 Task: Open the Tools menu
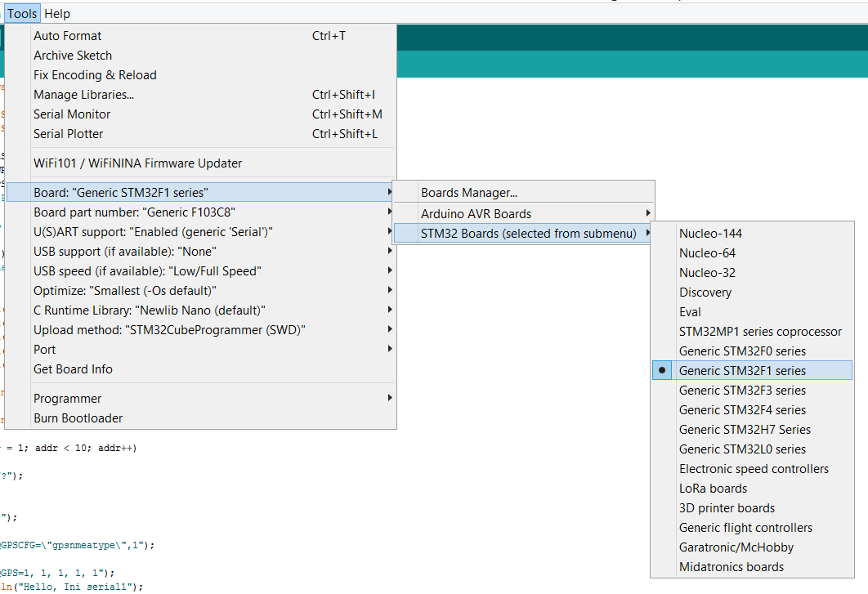coord(21,12)
